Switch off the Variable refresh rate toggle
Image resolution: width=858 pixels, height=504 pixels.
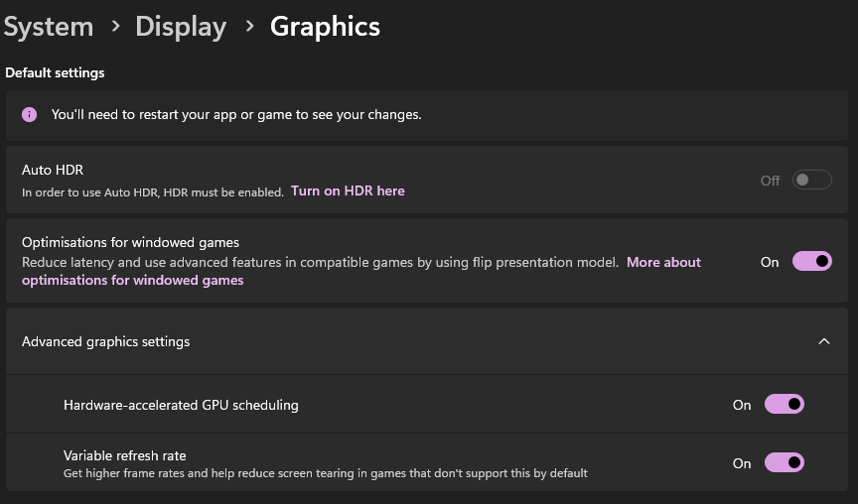(x=784, y=463)
